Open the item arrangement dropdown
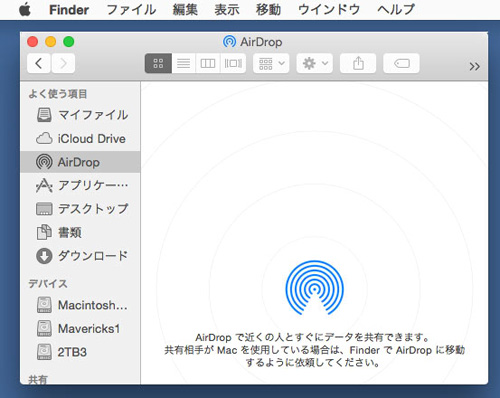 tap(271, 63)
